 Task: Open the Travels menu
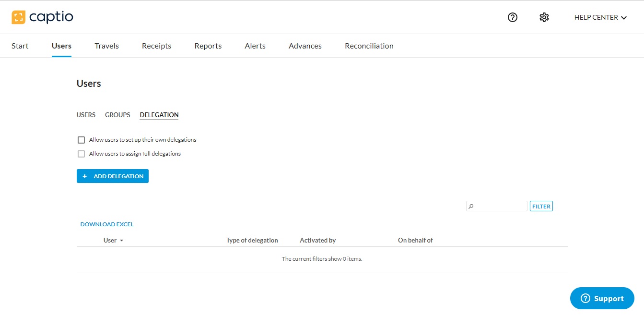tap(106, 46)
